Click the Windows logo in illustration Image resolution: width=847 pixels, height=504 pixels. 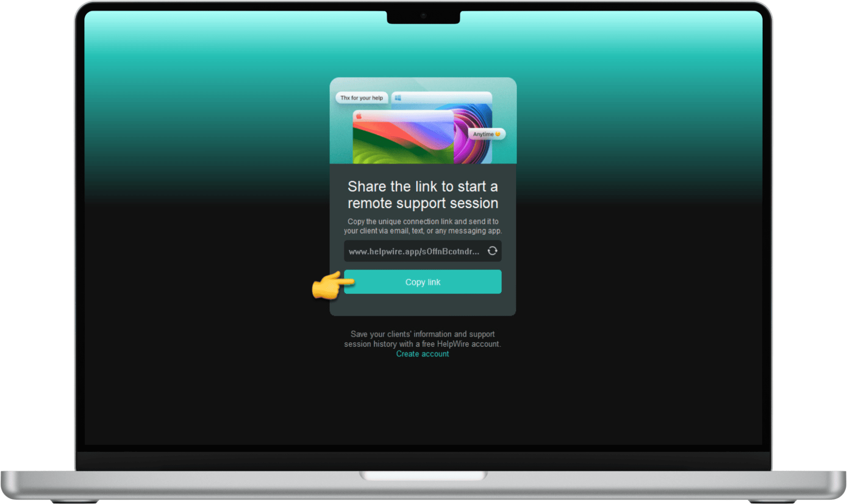(x=398, y=98)
